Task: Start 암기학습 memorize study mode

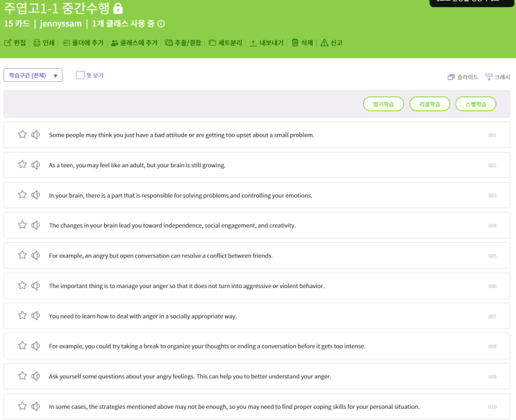Action: (x=383, y=104)
